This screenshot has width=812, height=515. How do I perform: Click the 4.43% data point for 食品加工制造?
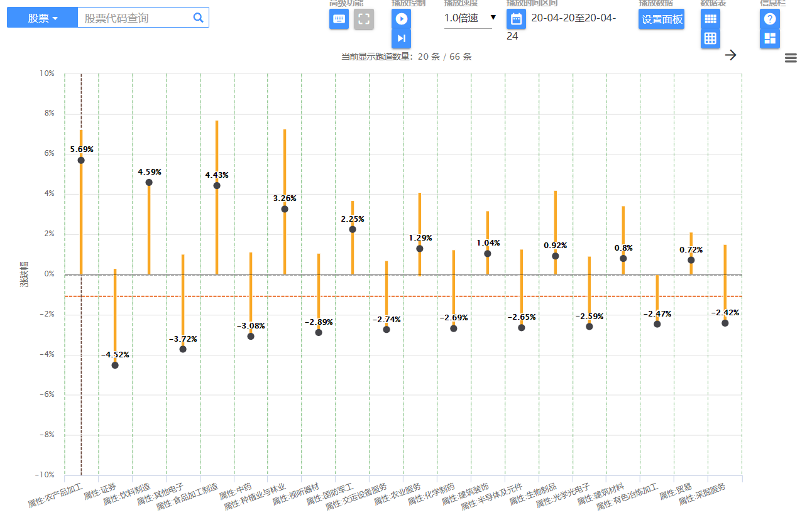click(217, 185)
